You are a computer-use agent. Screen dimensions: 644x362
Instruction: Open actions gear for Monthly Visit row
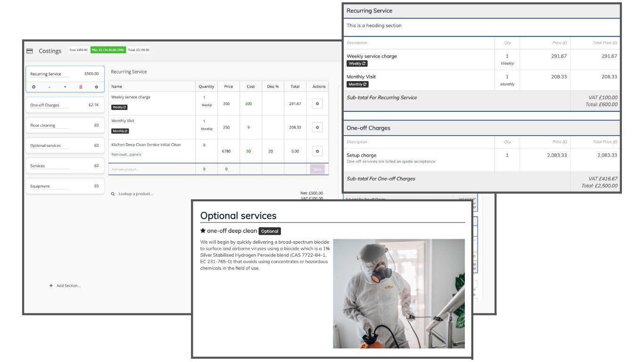pos(317,127)
